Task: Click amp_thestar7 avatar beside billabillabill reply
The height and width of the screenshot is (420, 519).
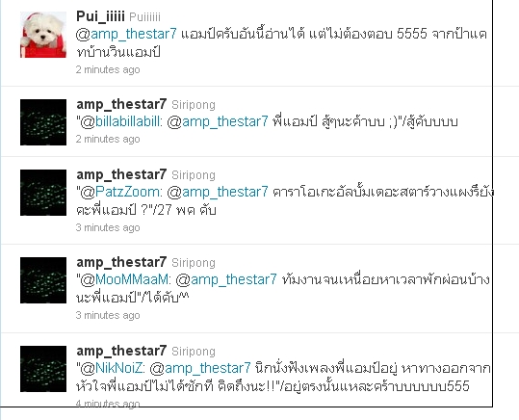Action: [43, 122]
